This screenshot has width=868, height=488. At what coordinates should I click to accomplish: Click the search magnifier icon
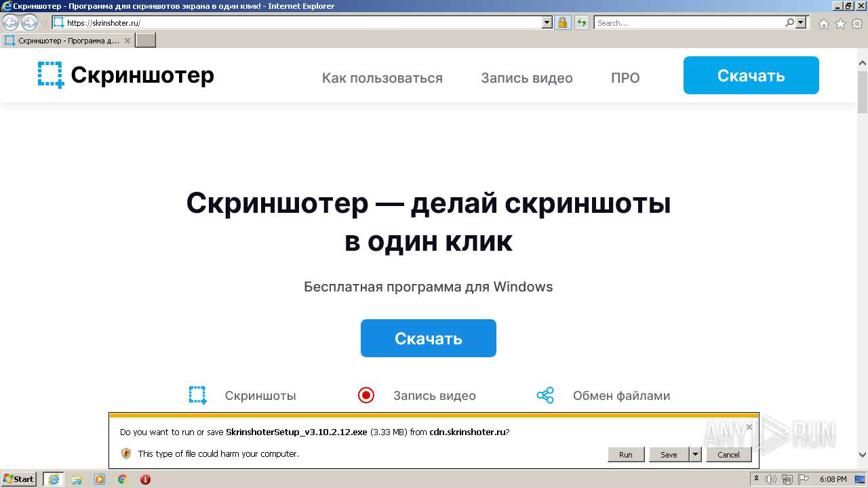click(x=789, y=22)
